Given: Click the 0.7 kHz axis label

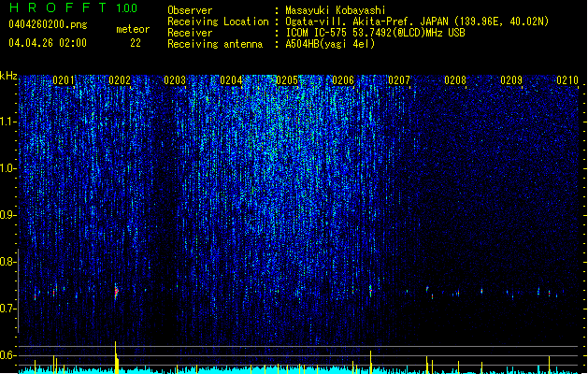Looking at the screenshot, I should coord(7,309).
